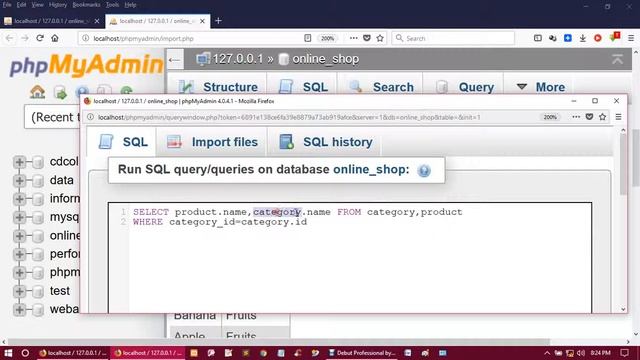
Task: Expand the phpmyadmin database tree node
Action: (x=19, y=273)
